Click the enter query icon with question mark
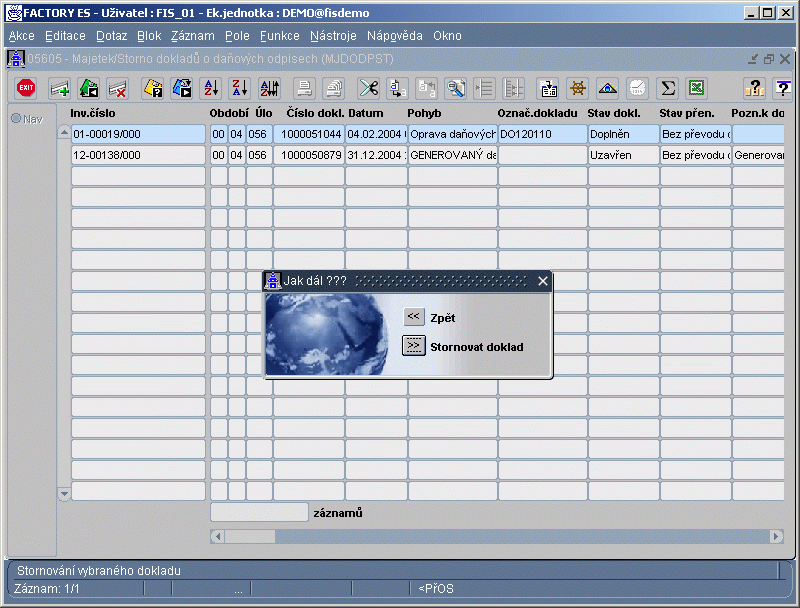Screen dimensions: 800x608 click(153, 88)
